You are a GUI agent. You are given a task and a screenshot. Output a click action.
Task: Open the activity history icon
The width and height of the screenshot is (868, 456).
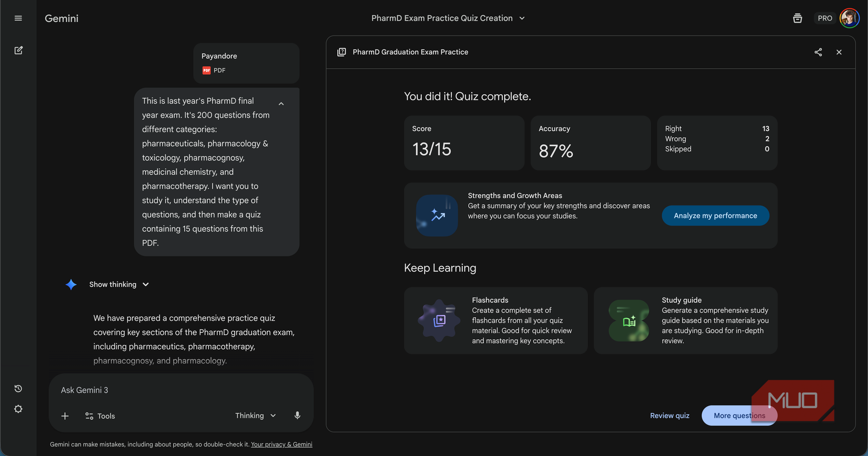click(x=18, y=389)
